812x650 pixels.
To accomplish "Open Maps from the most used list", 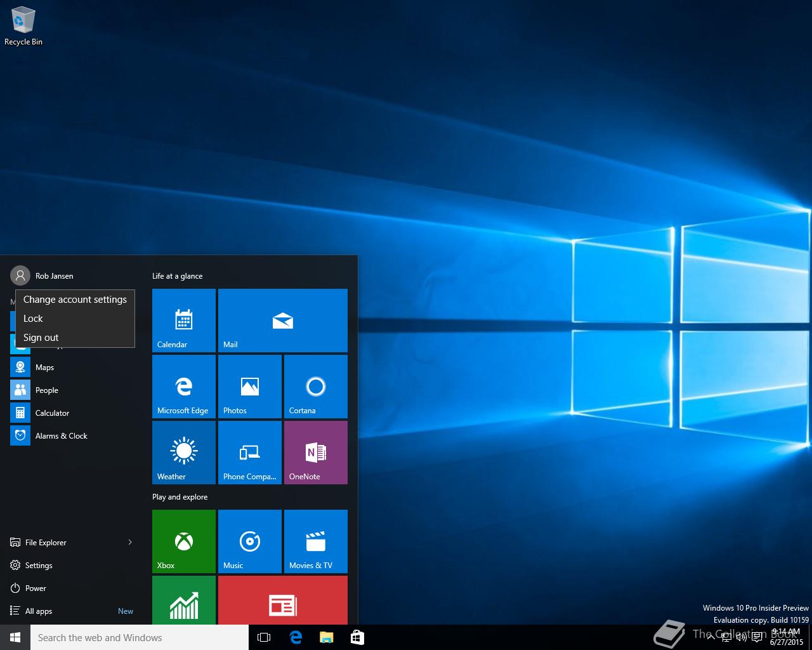I will click(72, 367).
